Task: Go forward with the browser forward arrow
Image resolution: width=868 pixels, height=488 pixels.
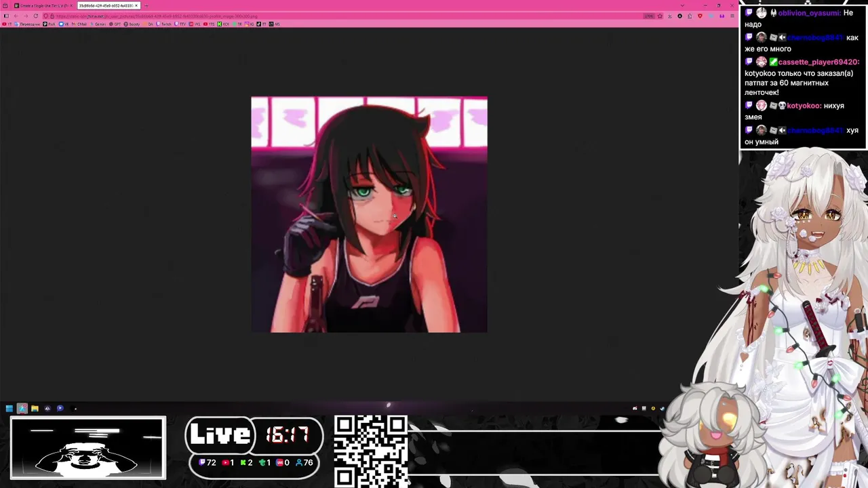Action: click(26, 16)
